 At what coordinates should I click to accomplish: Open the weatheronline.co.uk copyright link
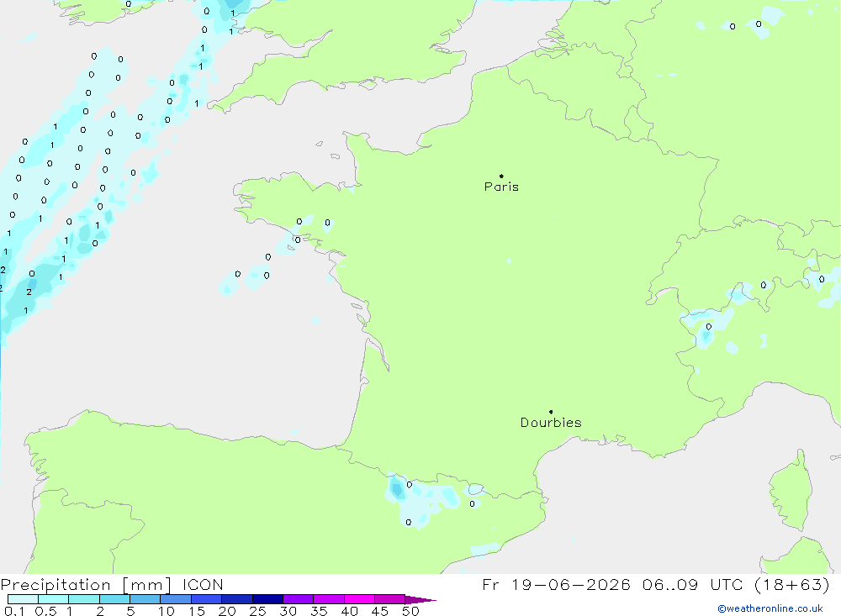tap(770, 608)
